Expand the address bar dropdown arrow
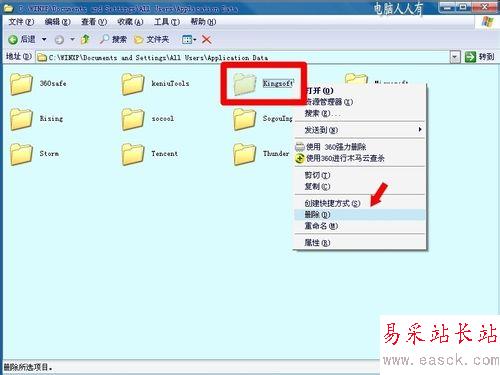 455,57
